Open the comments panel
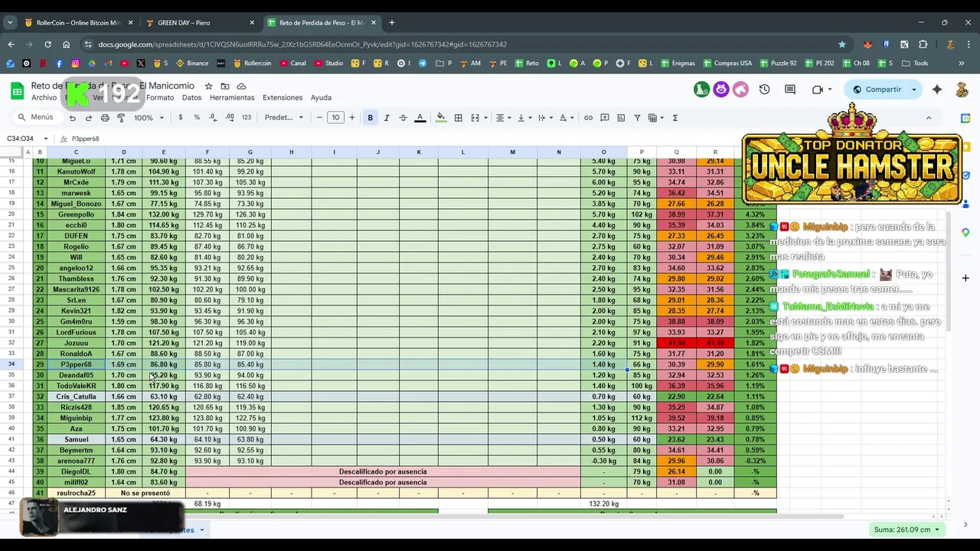 click(x=790, y=90)
